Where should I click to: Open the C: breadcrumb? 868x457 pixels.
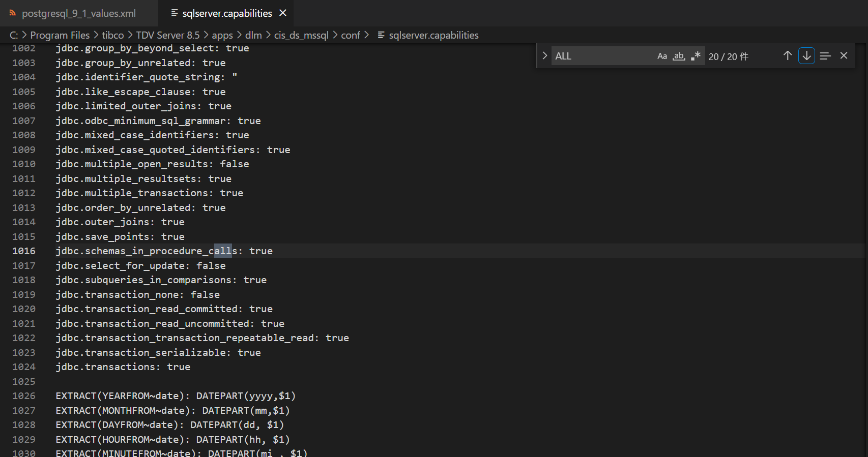[14, 35]
